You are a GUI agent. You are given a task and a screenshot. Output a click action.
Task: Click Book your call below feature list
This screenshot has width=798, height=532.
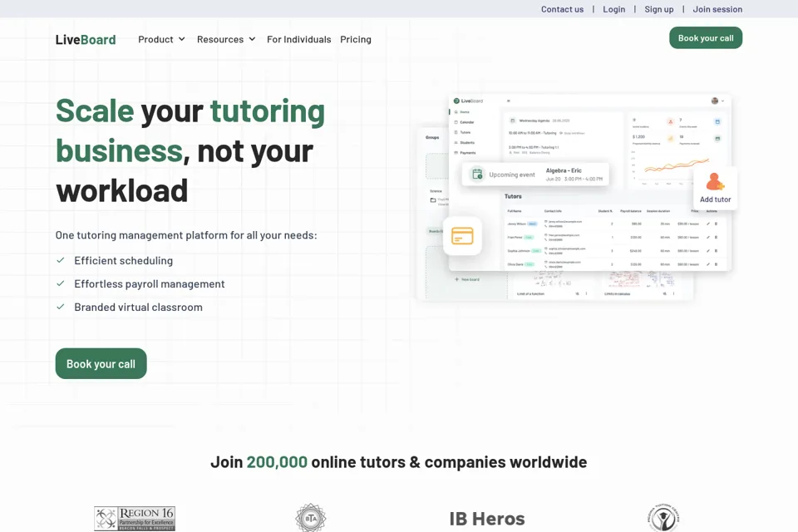tap(101, 363)
